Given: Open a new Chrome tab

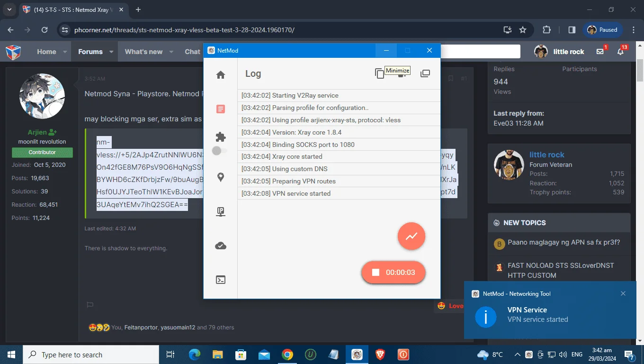Looking at the screenshot, I should click(138, 9).
